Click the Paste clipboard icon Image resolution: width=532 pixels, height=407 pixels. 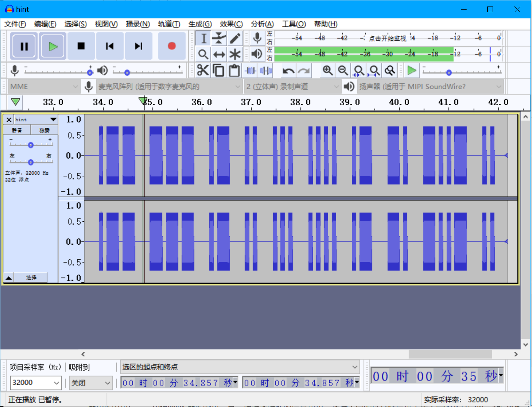(234, 70)
